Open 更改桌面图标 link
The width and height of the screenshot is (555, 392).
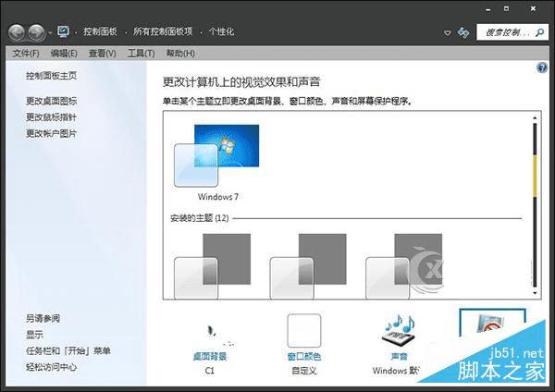(x=51, y=101)
